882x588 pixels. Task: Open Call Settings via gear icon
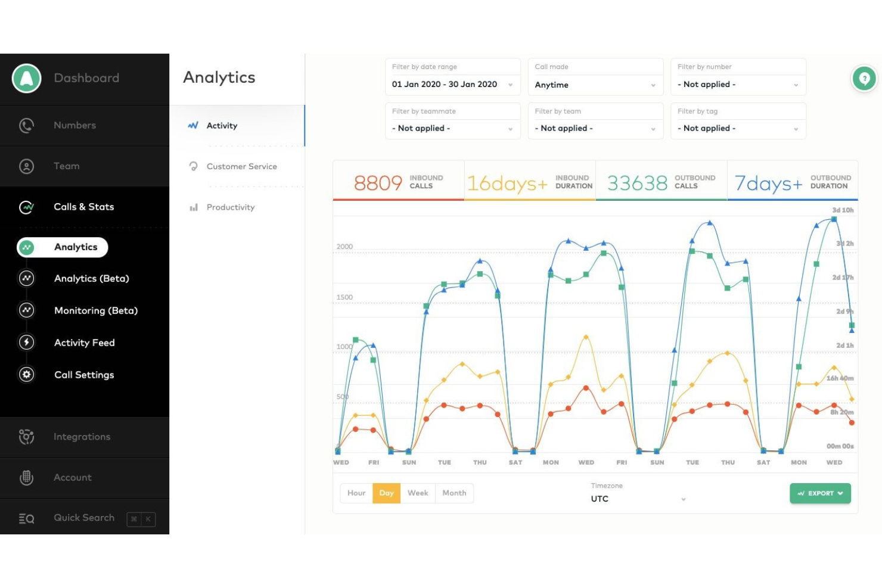point(26,375)
